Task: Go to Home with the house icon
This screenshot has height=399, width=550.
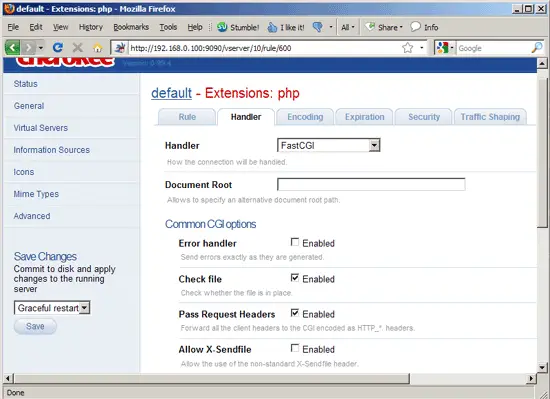Action: [x=98, y=47]
